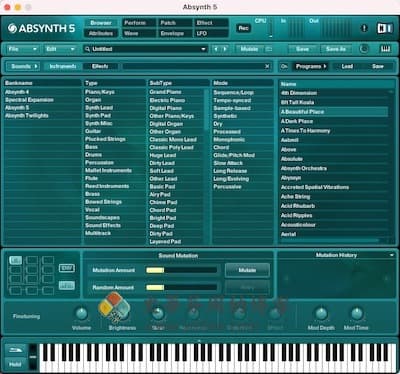
Task: Click the SubType list scrollbar
Action: 206,110
